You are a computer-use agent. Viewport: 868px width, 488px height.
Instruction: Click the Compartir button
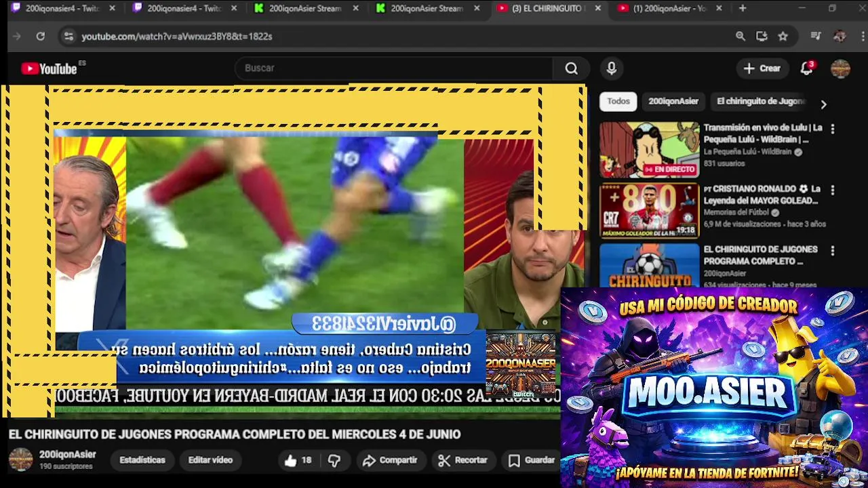coord(390,460)
